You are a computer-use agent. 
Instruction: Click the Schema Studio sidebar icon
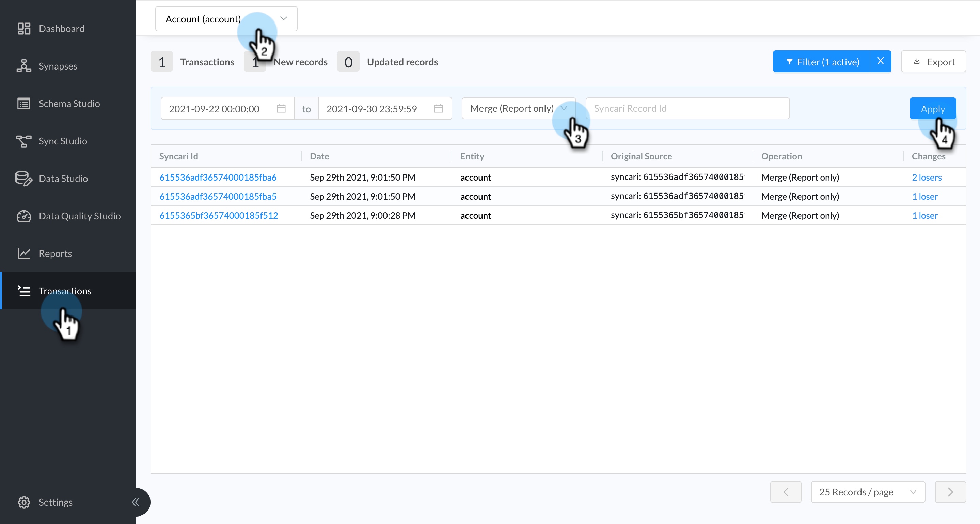[23, 104]
